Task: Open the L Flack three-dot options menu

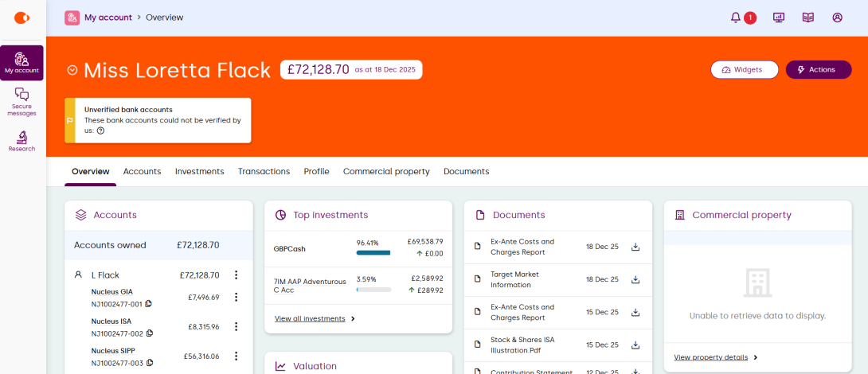Action: (236, 275)
